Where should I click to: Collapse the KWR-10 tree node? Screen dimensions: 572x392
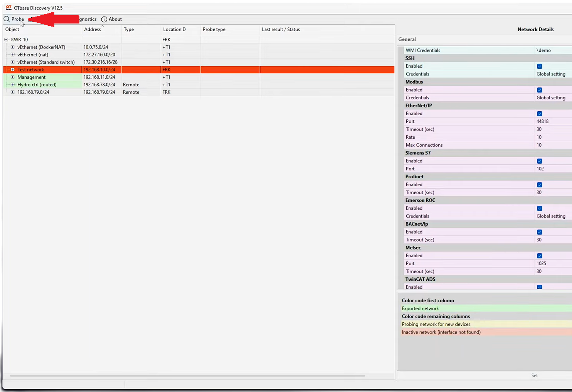(x=6, y=40)
